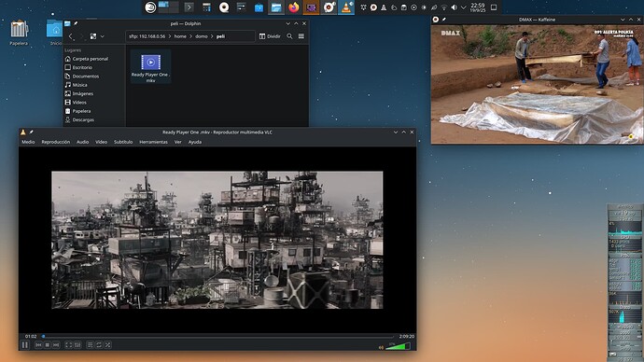Toggle random playback in VLC
Image resolution: width=644 pixels, height=362 pixels.
pos(108,345)
